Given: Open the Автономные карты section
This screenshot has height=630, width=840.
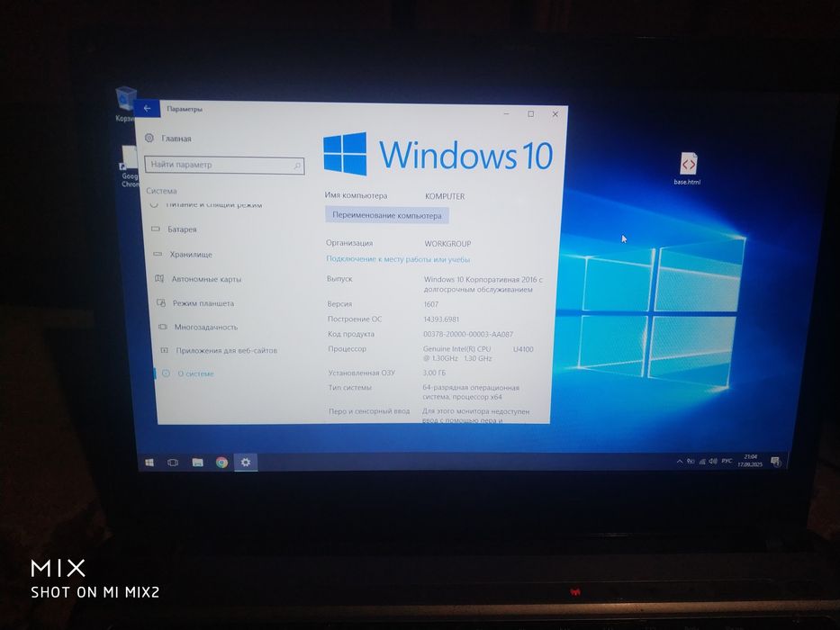Looking at the screenshot, I should tap(199, 279).
